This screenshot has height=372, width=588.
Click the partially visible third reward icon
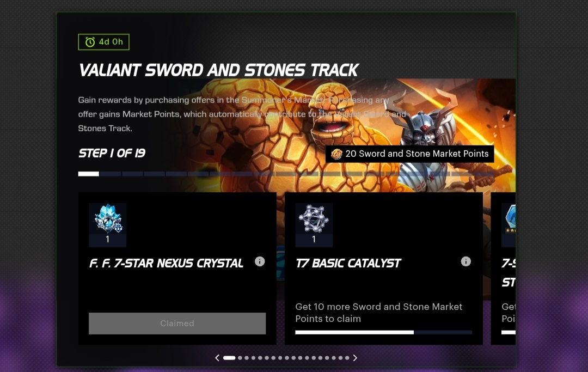pyautogui.click(x=509, y=219)
